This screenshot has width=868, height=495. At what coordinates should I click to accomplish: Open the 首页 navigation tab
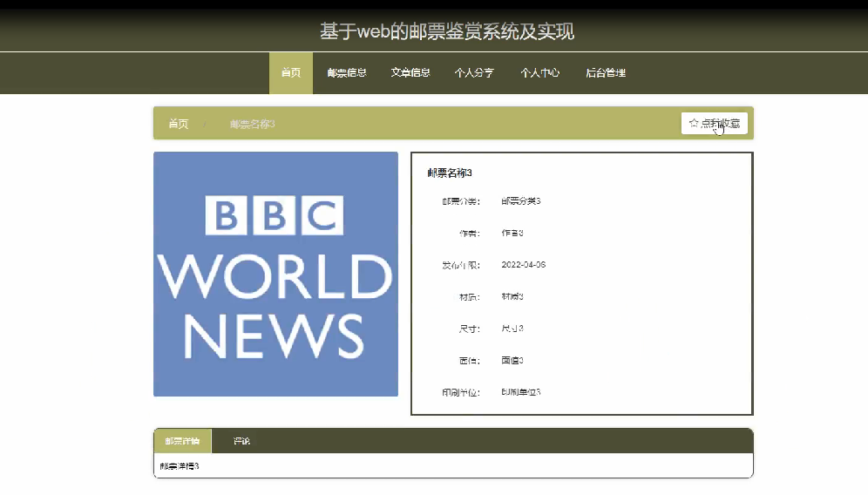291,73
